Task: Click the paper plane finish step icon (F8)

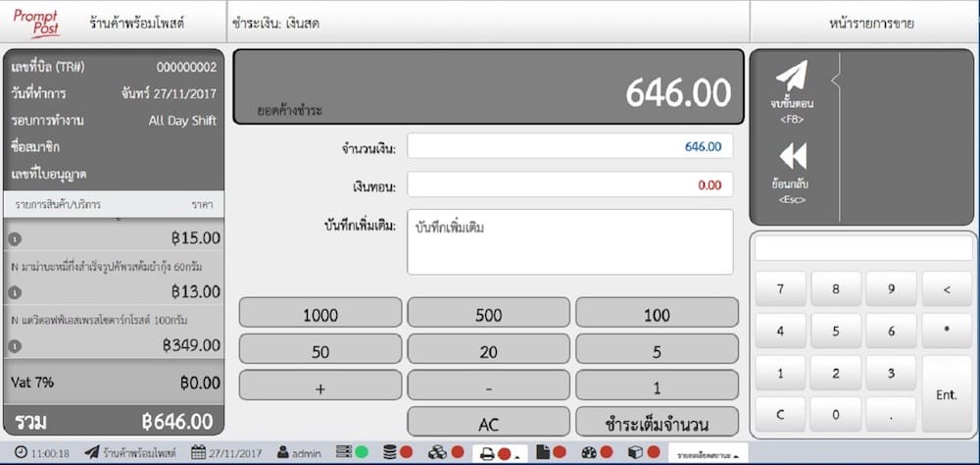Action: coord(792,77)
